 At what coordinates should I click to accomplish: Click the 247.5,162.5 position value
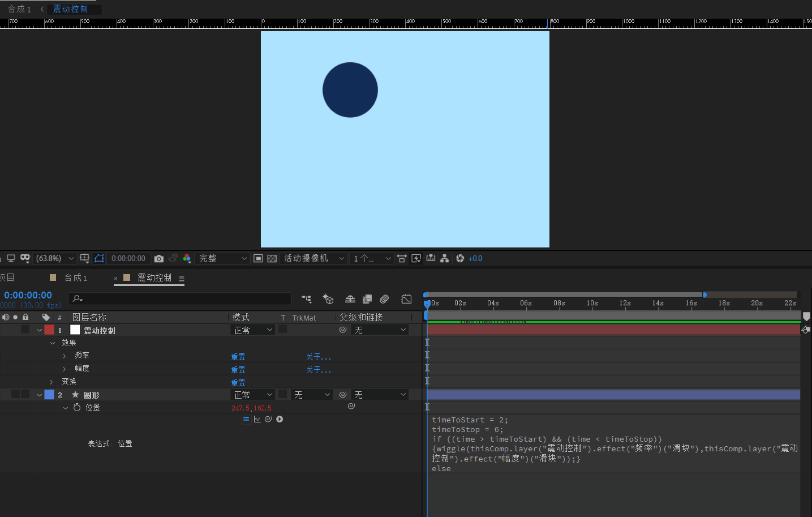tap(251, 408)
